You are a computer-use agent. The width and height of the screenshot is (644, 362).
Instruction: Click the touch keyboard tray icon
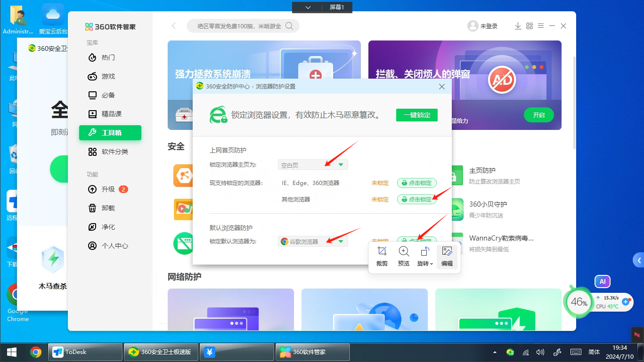click(576, 352)
